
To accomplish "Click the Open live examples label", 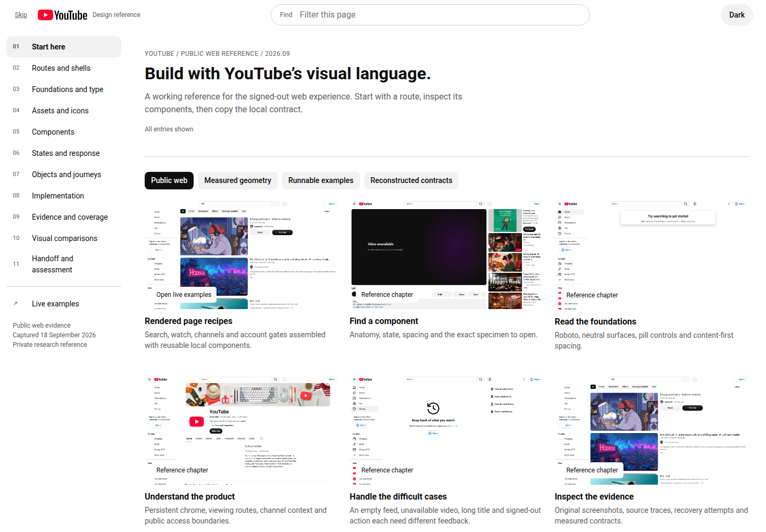I will click(x=184, y=295).
